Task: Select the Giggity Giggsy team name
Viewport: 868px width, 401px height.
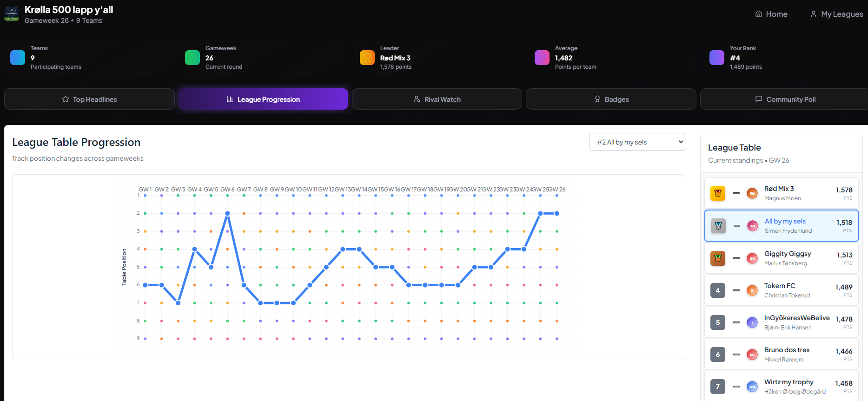Action: pos(788,254)
